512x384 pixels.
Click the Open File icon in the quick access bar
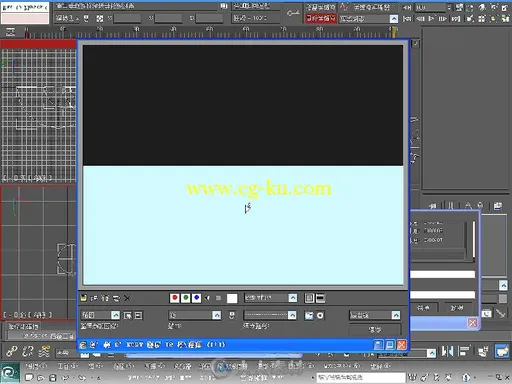[41, 377]
